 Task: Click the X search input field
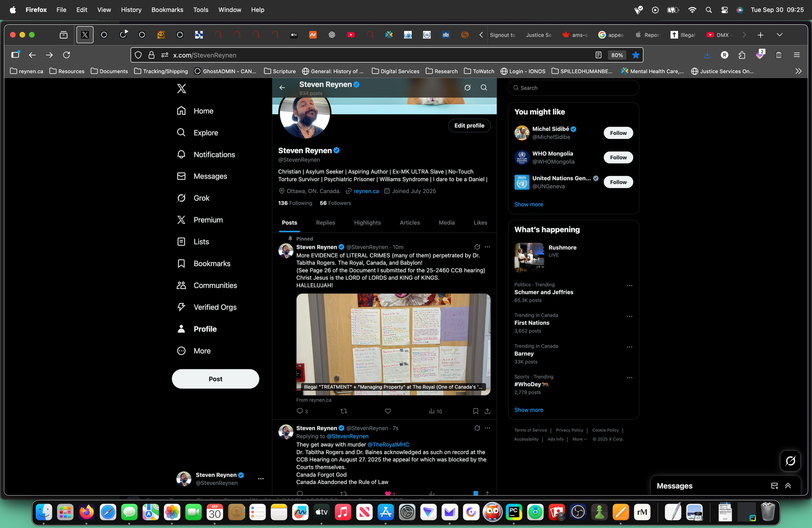pos(573,88)
